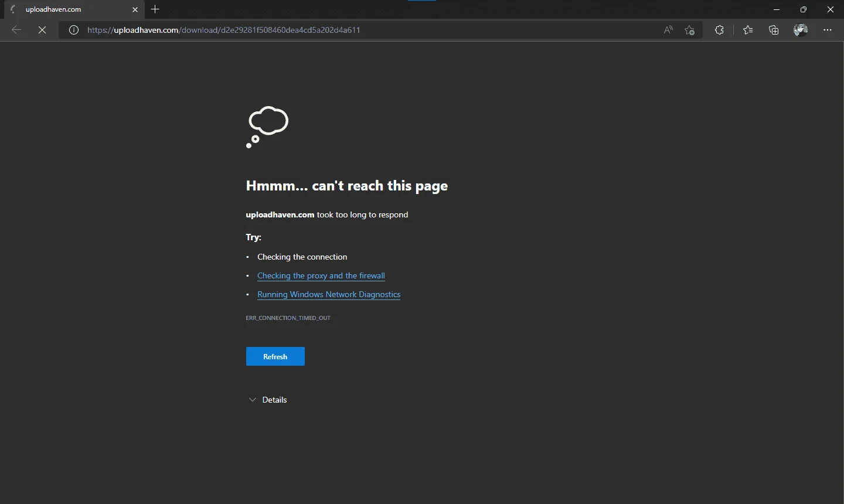Click ERR_CONNECTION_TIMED_OUT error code text
Image resolution: width=844 pixels, height=504 pixels.
coord(288,318)
